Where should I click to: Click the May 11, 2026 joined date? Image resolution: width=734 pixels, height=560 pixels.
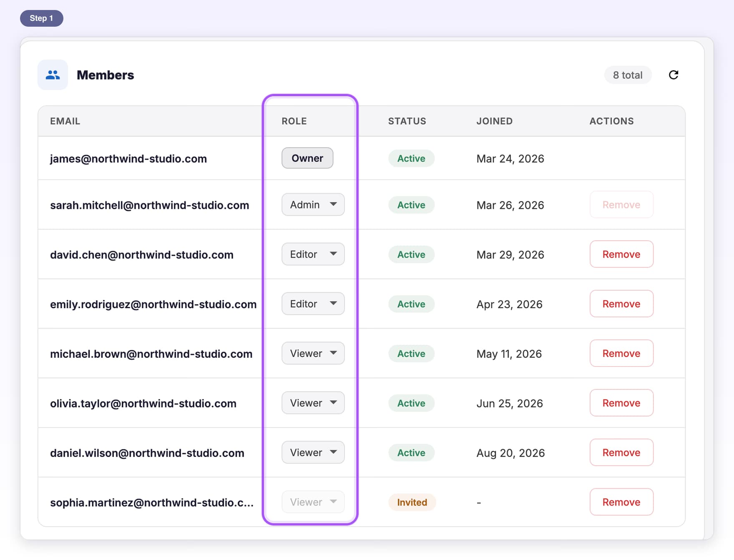(509, 354)
